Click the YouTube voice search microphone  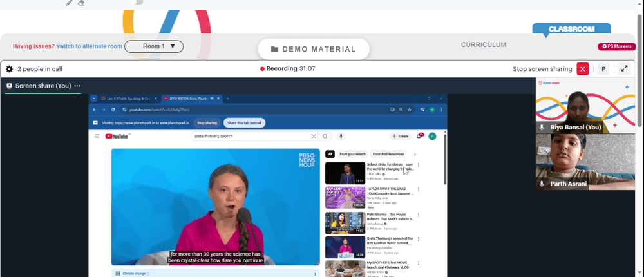click(341, 136)
